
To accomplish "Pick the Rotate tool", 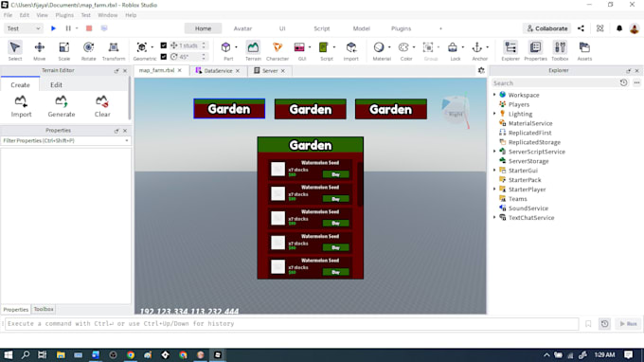I will pos(88,51).
